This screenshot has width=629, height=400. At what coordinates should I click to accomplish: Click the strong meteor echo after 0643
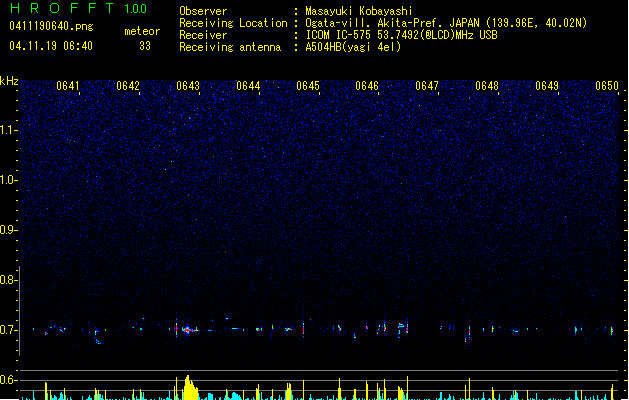(189, 330)
